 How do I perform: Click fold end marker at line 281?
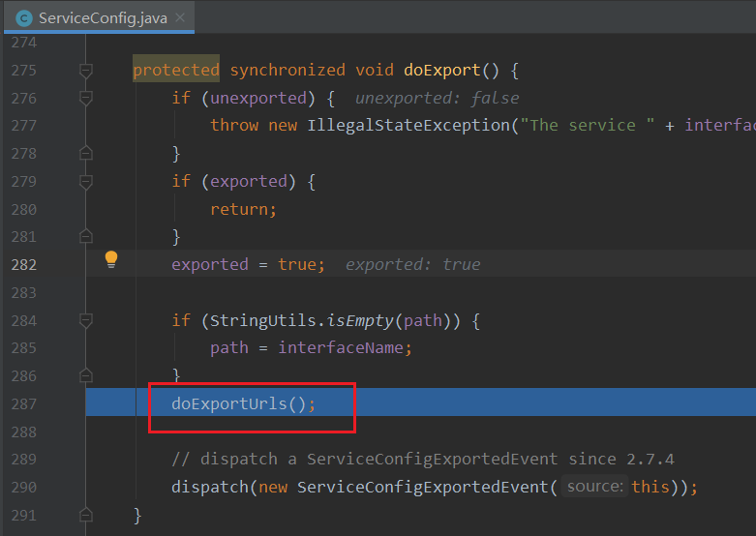[86, 237]
